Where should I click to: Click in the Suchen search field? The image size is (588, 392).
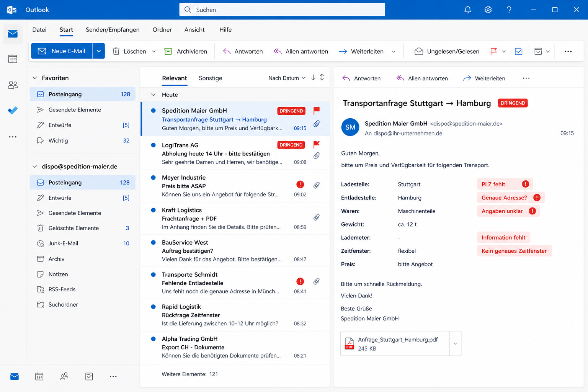282,10
